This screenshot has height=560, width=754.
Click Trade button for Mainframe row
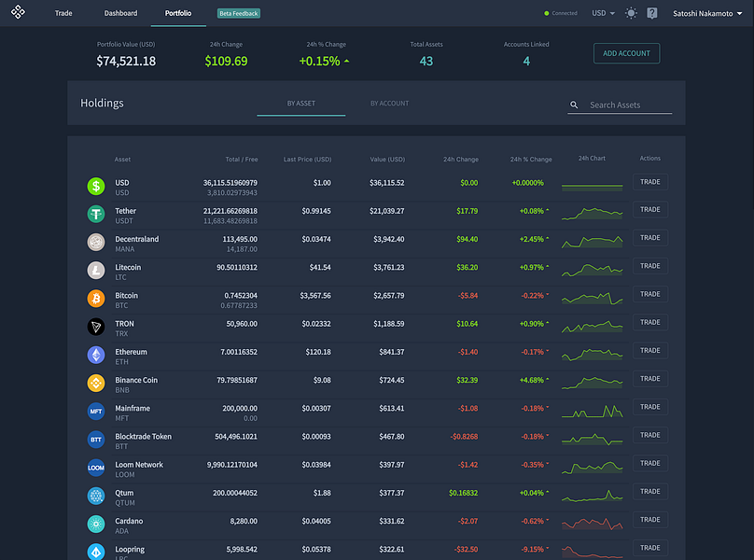(x=650, y=407)
